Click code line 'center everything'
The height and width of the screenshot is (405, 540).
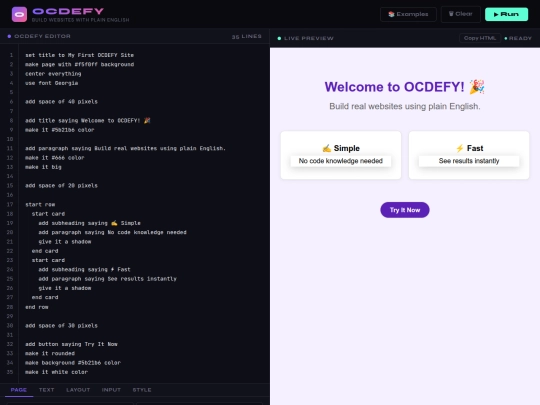click(x=53, y=74)
